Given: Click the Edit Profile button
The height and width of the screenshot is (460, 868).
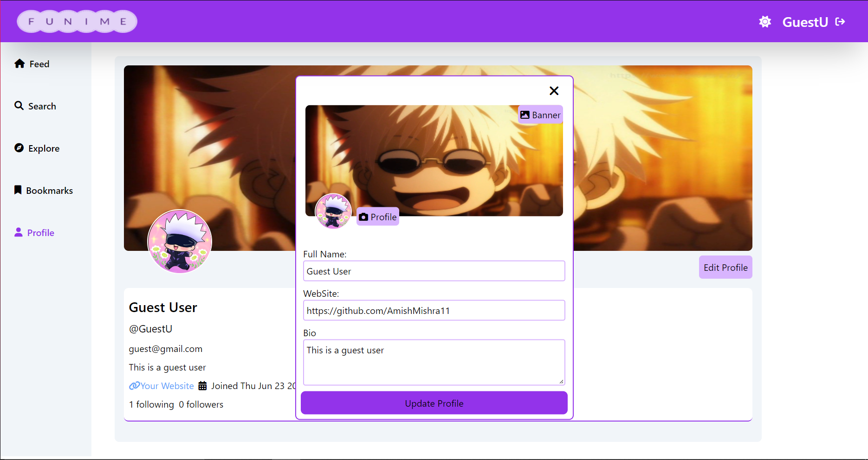Looking at the screenshot, I should pos(725,267).
